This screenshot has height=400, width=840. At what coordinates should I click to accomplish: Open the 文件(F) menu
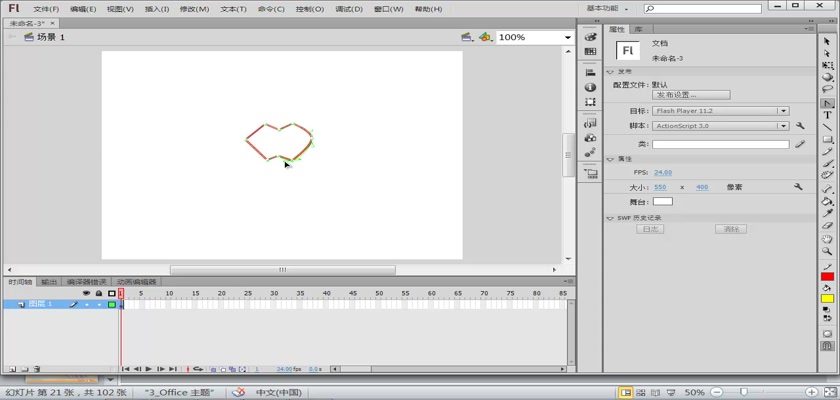tap(46, 9)
